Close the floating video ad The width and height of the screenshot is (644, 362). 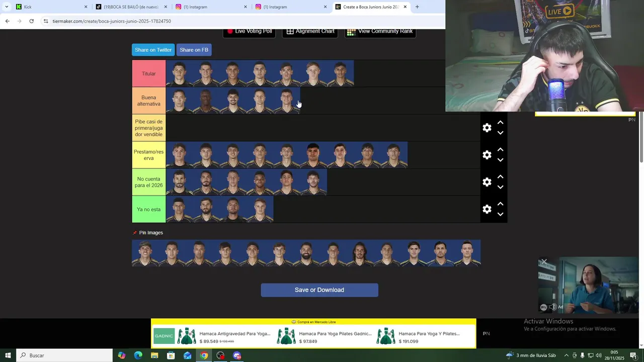coord(544,262)
